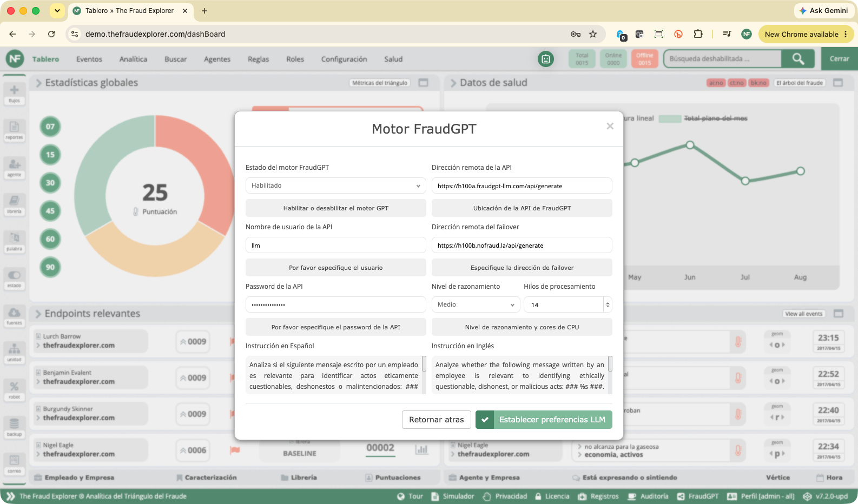Open Auditoría in the footer bar
The width and height of the screenshot is (858, 504).
(x=648, y=496)
